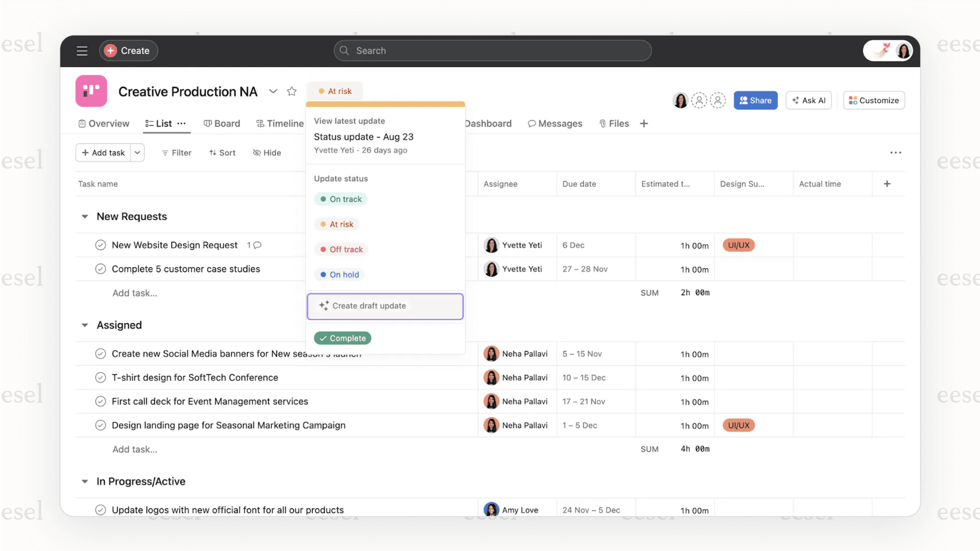Star the Creative Production NA project
980x551 pixels.
pos(292,91)
